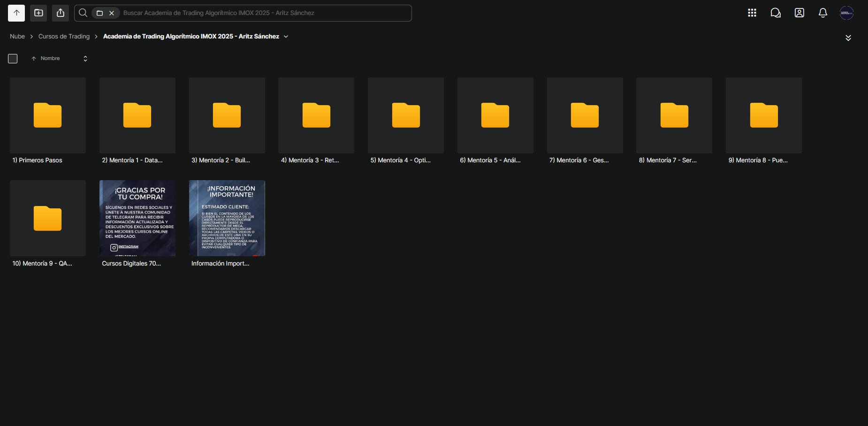Remove the folder filter with X

112,13
